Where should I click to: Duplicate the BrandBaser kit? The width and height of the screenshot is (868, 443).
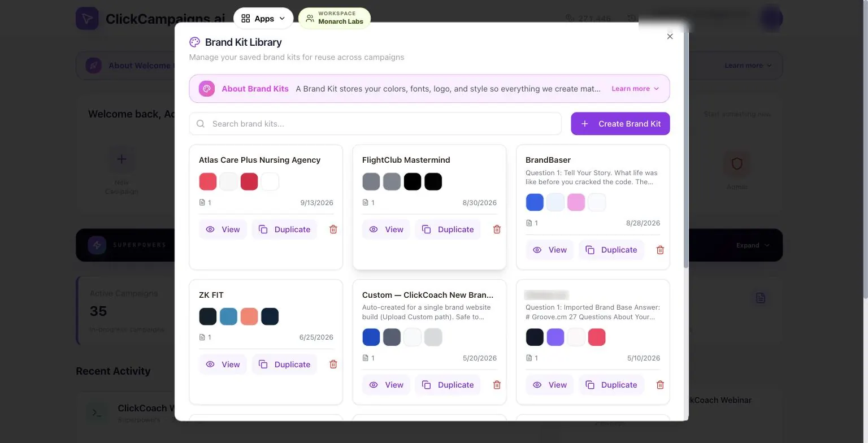(x=611, y=250)
